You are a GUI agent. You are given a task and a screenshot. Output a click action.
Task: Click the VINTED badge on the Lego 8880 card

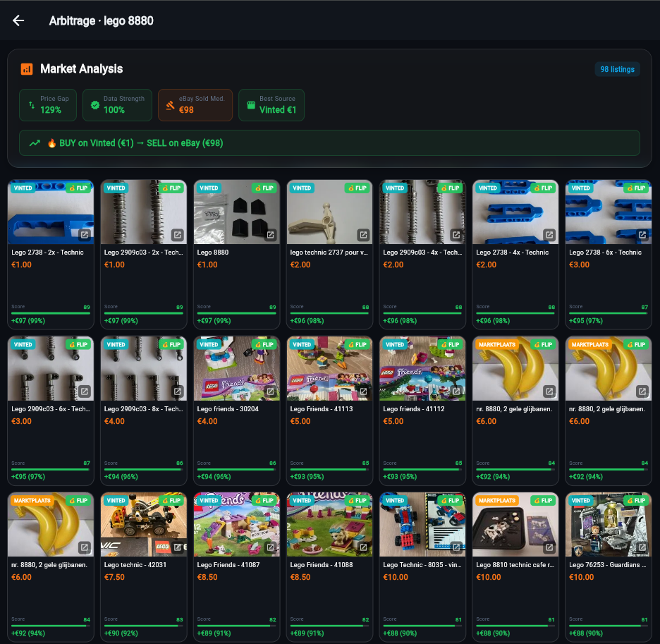(x=209, y=188)
